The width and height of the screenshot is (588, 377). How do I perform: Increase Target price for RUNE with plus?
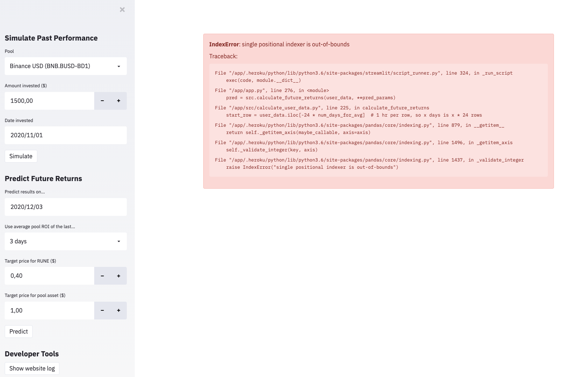tap(118, 276)
